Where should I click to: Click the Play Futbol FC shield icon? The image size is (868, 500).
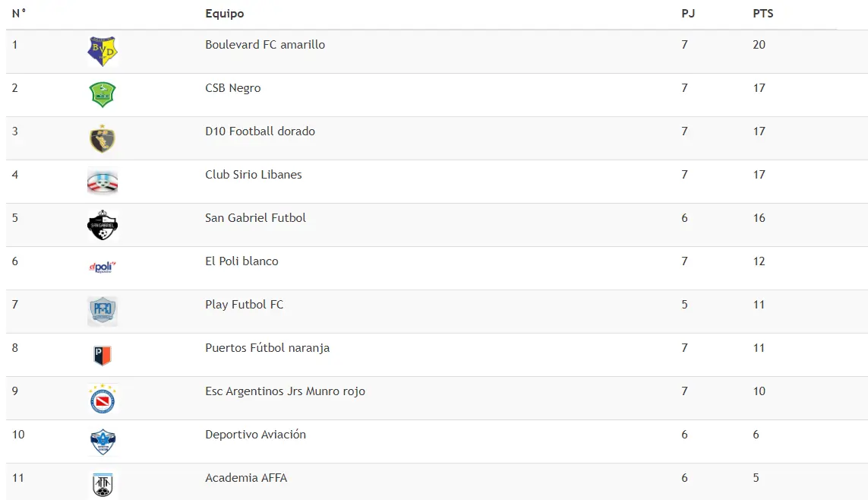103,312
